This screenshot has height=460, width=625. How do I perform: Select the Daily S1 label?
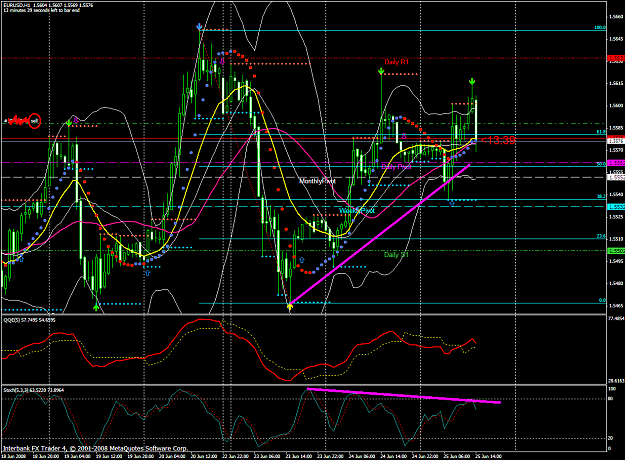coord(396,255)
